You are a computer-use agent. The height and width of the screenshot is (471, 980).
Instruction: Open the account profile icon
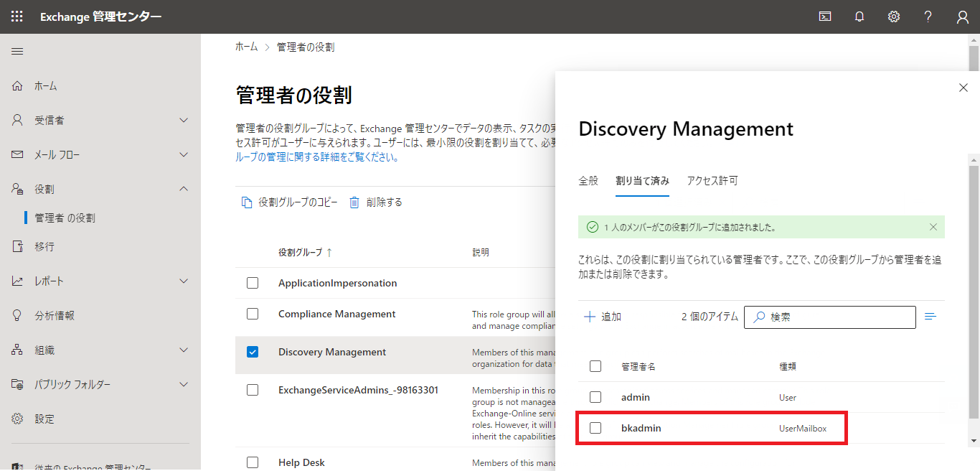[x=963, y=17]
